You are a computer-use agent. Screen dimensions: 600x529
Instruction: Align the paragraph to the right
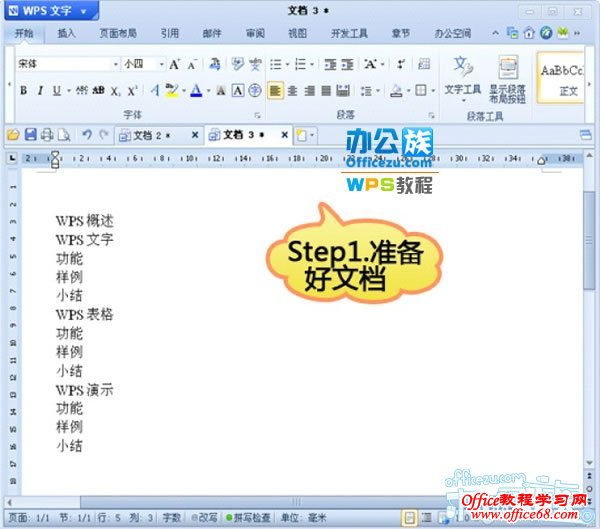[309, 91]
